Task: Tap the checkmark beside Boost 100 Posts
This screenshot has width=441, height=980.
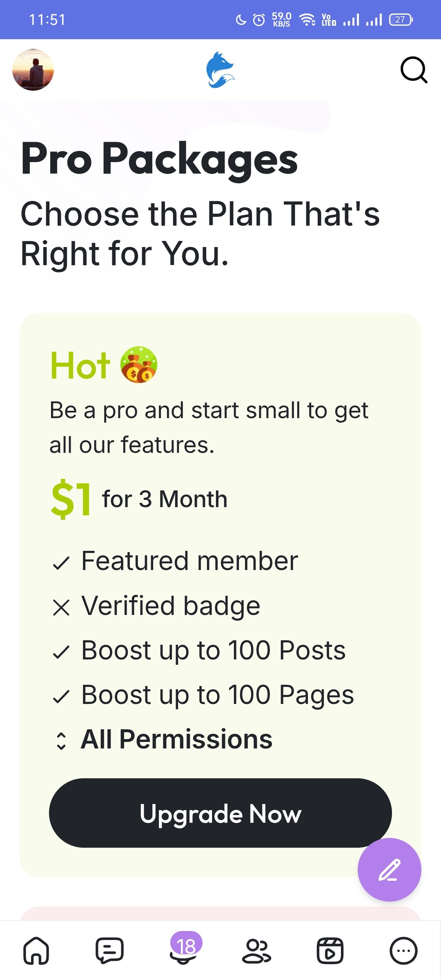Action: [61, 652]
